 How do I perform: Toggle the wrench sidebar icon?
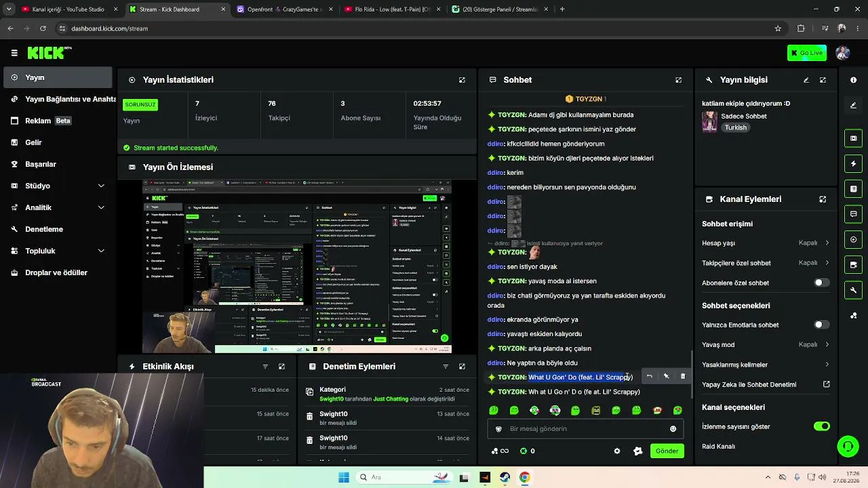[x=853, y=290]
